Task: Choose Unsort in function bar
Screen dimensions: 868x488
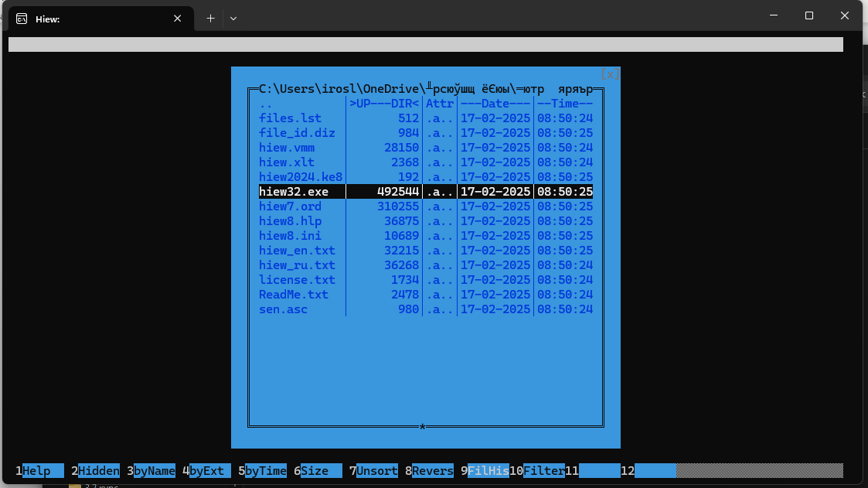Action: click(373, 471)
